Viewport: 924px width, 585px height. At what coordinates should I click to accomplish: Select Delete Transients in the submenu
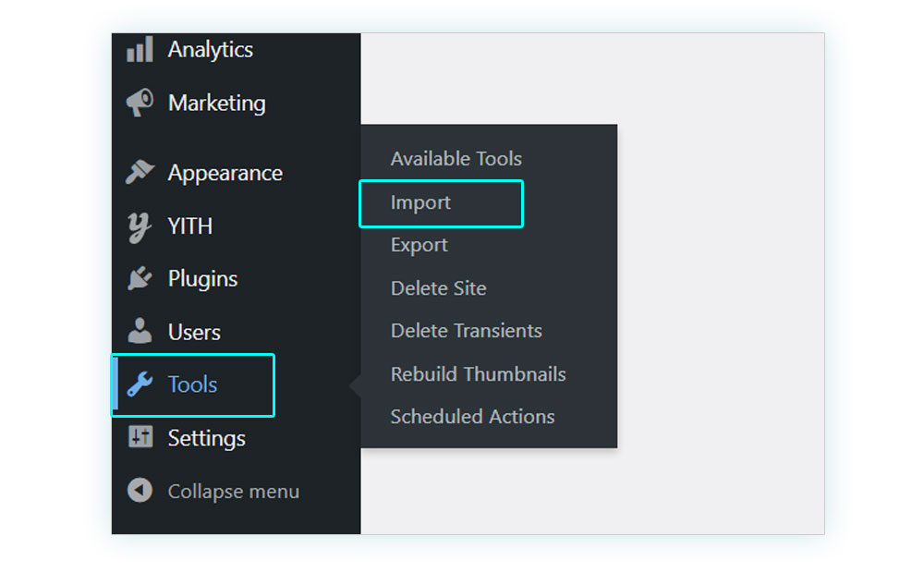tap(466, 331)
